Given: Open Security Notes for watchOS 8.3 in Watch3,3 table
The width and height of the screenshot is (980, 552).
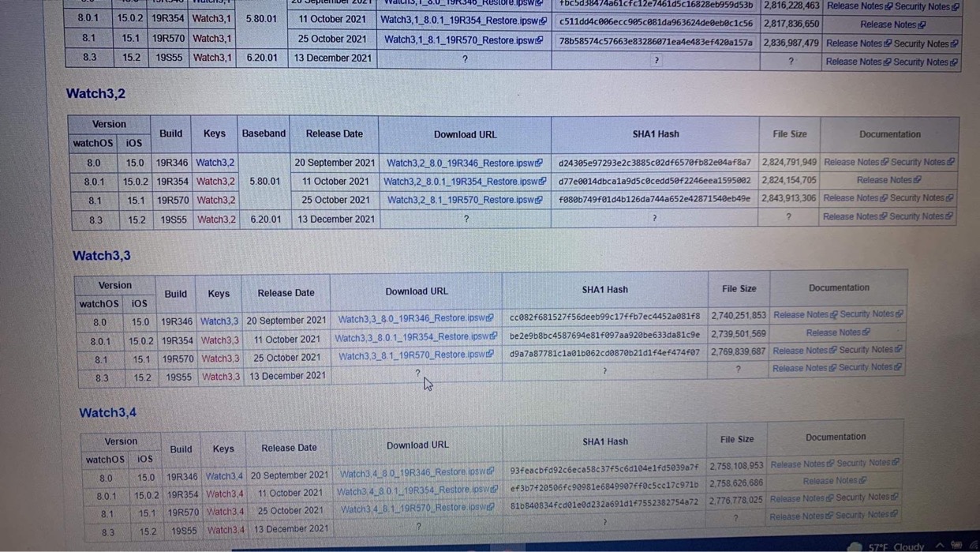Looking at the screenshot, I should (870, 368).
